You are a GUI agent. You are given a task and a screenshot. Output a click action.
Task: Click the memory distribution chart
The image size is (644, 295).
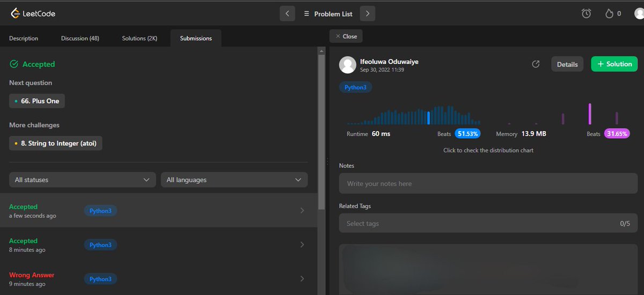pos(563,114)
